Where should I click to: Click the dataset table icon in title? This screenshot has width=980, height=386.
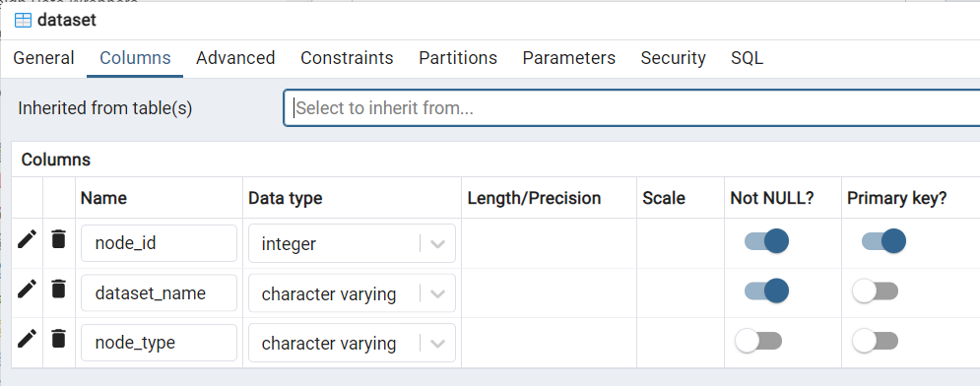coord(23,20)
